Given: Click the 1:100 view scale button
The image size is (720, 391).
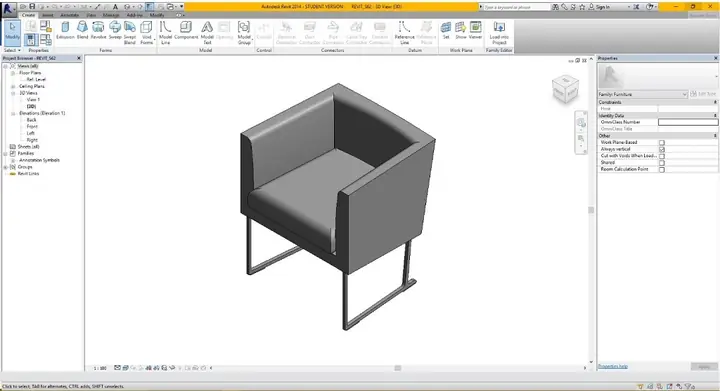Looking at the screenshot, I should 100,368.
